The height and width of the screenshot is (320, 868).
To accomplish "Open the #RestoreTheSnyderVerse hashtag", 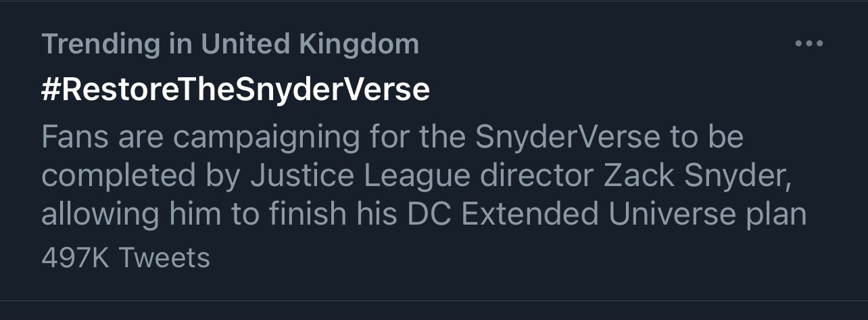I will (235, 90).
